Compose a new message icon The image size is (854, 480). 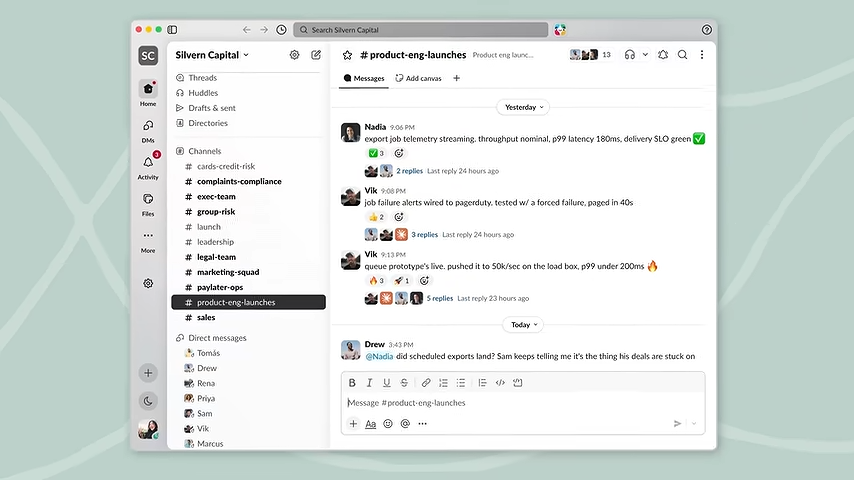(316, 55)
